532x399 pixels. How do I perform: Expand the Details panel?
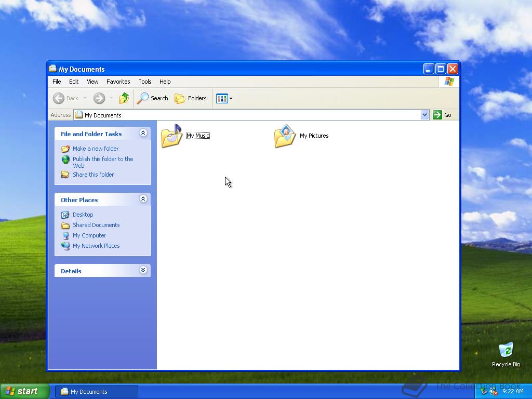pyautogui.click(x=143, y=270)
